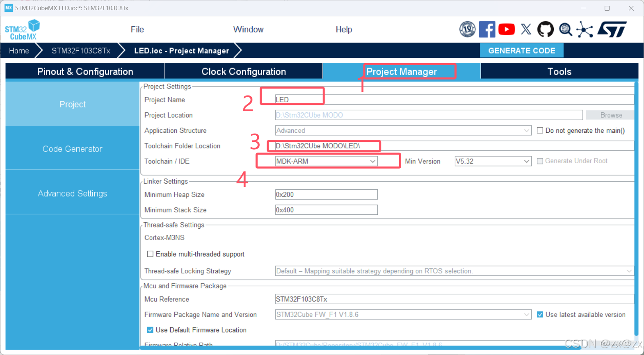The image size is (644, 355).
Task: Click the ST community network icon
Action: pos(585,30)
